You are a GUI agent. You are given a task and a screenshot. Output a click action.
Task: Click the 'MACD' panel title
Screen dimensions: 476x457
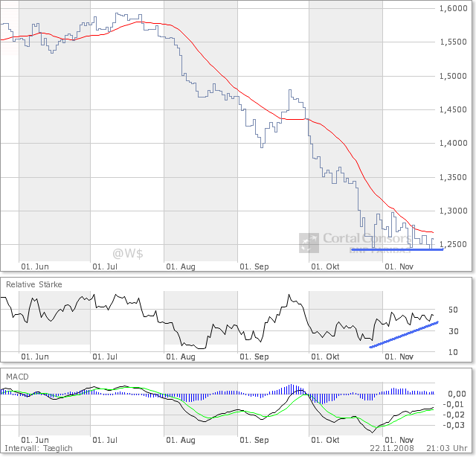(x=17, y=377)
